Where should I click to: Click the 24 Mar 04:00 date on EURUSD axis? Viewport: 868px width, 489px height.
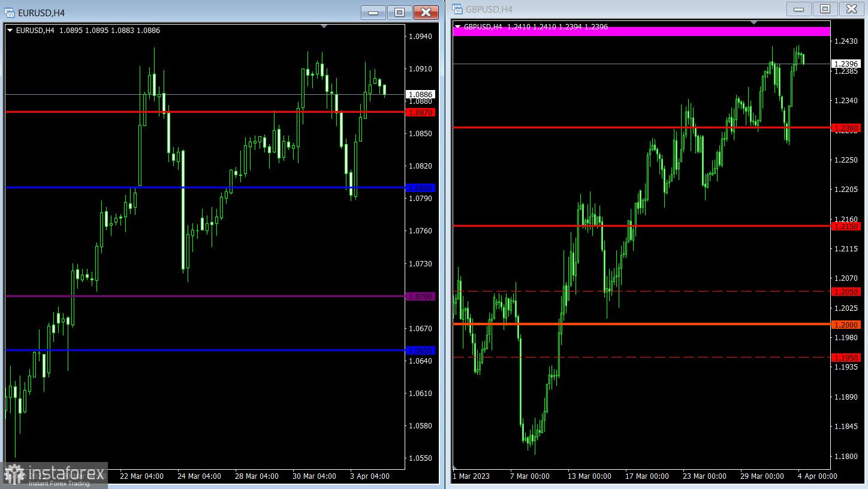coord(199,476)
